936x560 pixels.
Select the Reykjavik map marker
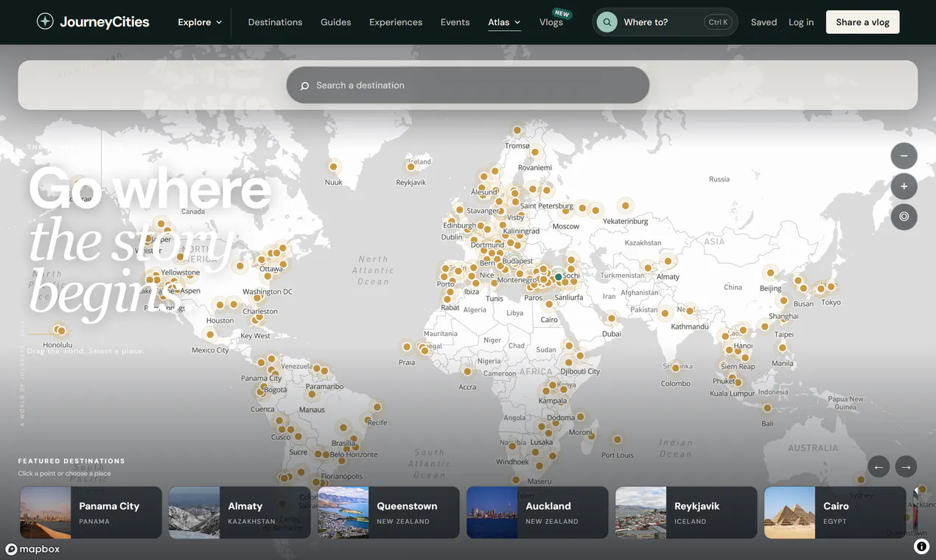coord(411,167)
